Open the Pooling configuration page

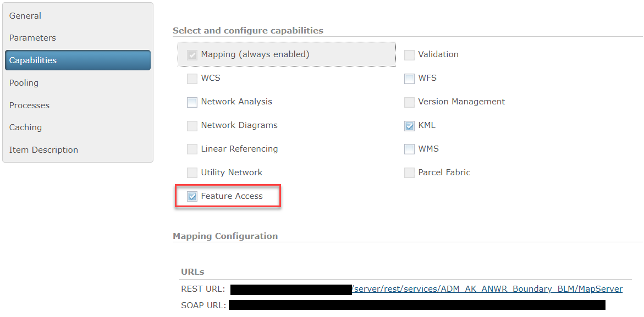[24, 82]
